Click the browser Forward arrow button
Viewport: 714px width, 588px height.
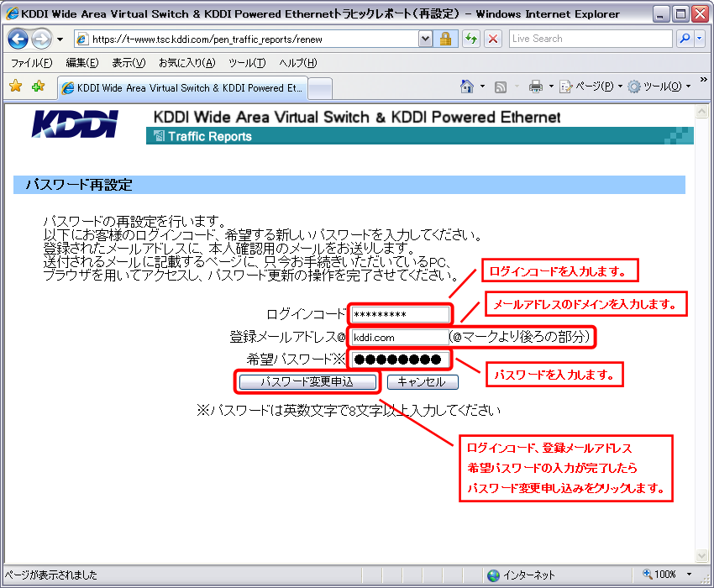point(42,39)
